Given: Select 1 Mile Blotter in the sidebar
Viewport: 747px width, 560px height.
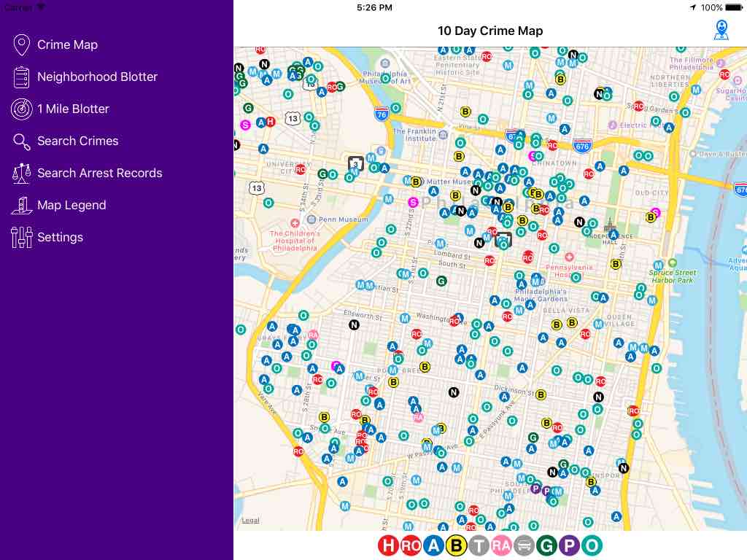Looking at the screenshot, I should [61, 109].
